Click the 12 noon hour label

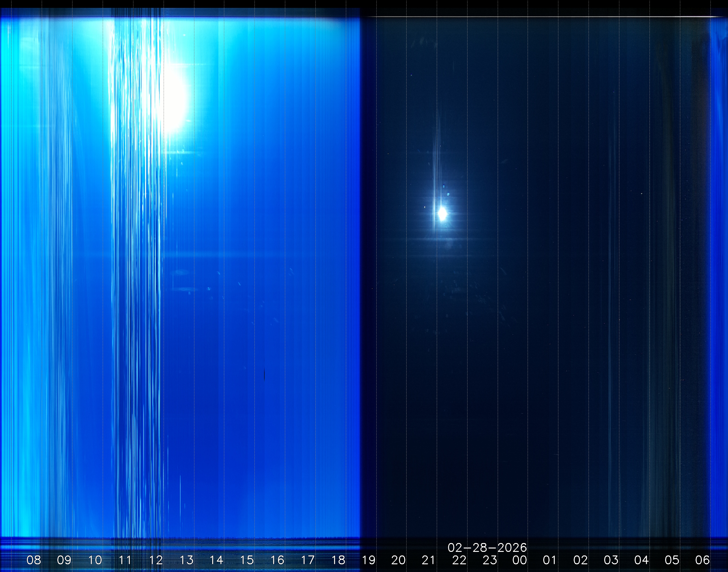(x=156, y=560)
